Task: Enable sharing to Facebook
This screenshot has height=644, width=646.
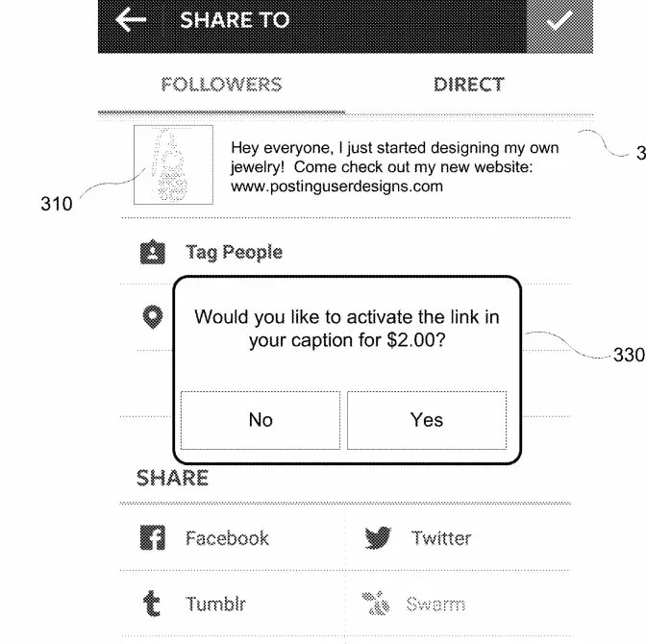Action: (227, 538)
